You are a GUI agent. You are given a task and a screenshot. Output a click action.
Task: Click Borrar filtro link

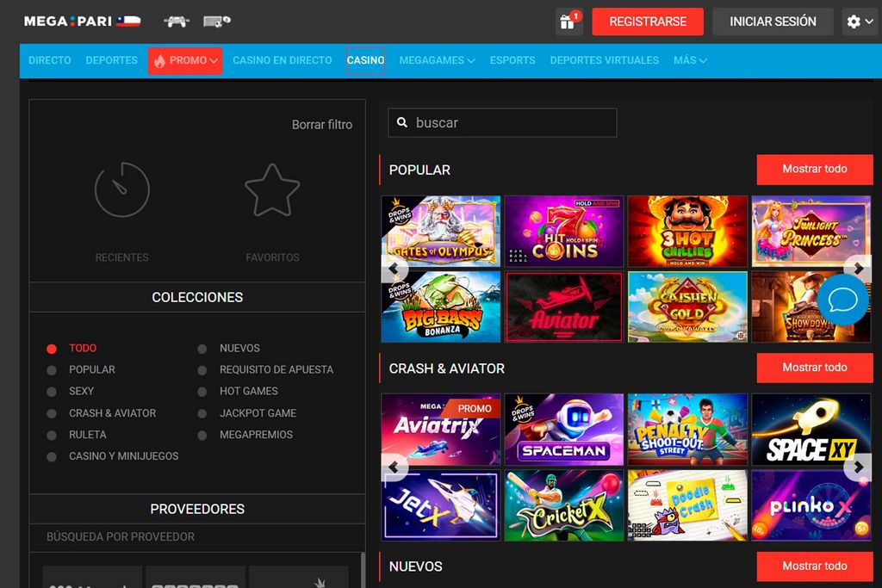(321, 125)
